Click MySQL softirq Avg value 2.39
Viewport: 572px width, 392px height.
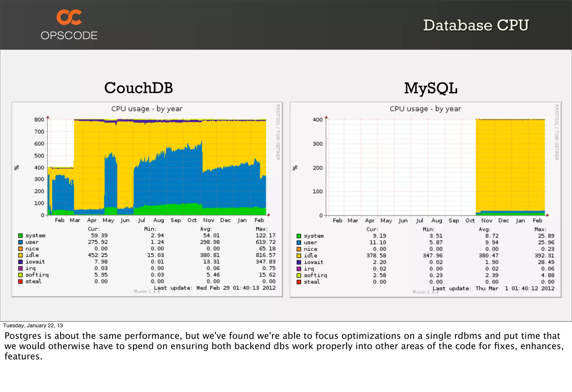(492, 275)
